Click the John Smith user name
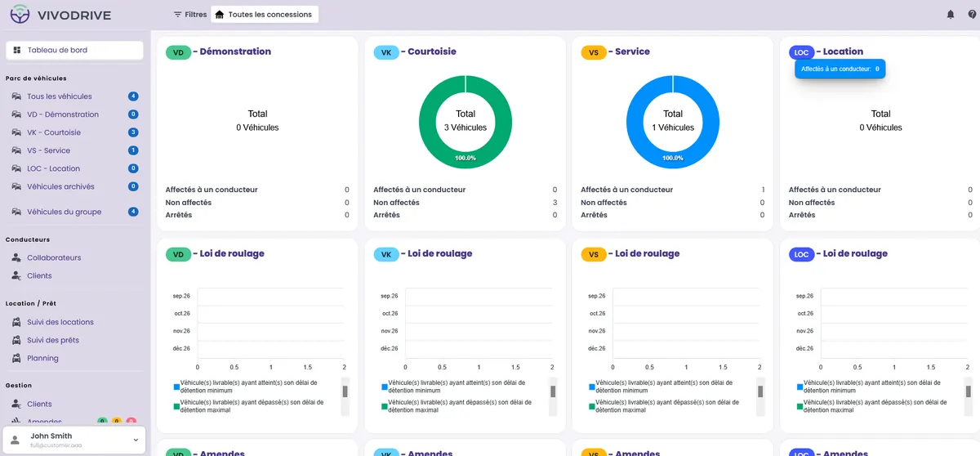 click(x=51, y=436)
